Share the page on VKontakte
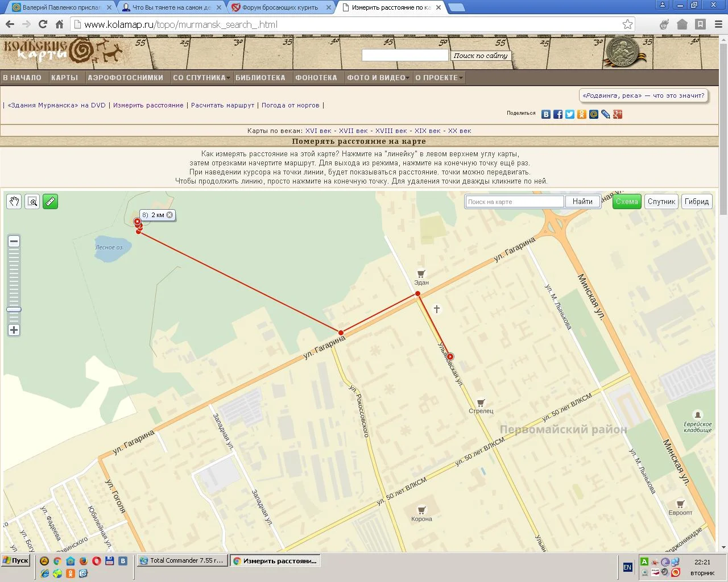728x582 pixels. pos(546,114)
